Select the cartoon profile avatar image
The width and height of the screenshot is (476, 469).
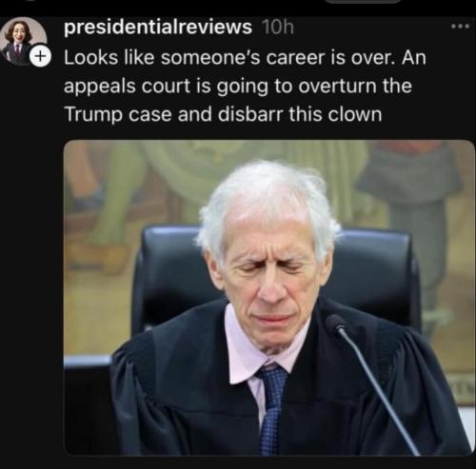coord(24,41)
